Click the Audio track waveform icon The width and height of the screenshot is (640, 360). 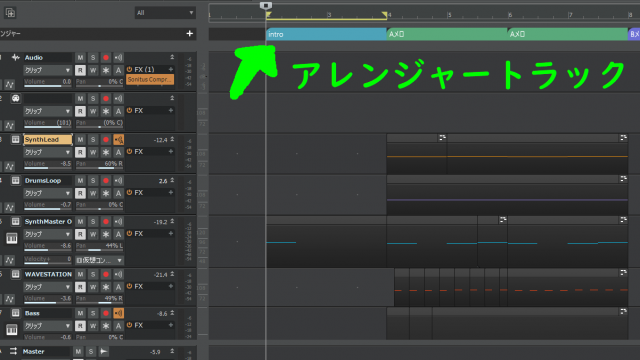click(x=16, y=58)
